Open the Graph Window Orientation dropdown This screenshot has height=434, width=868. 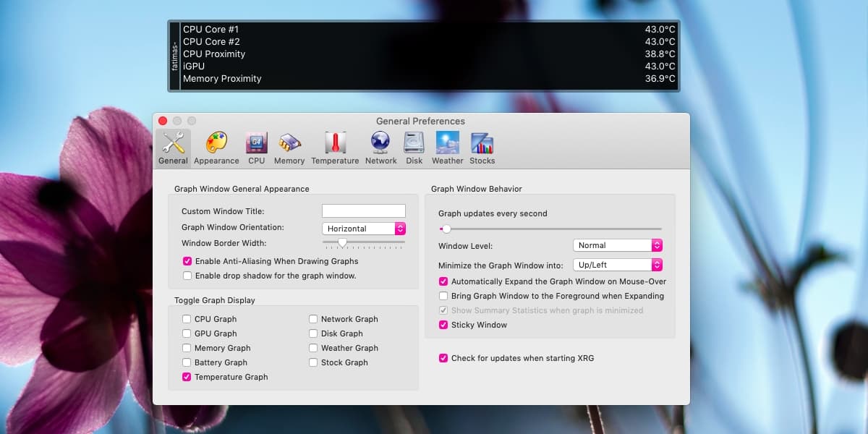(x=364, y=229)
